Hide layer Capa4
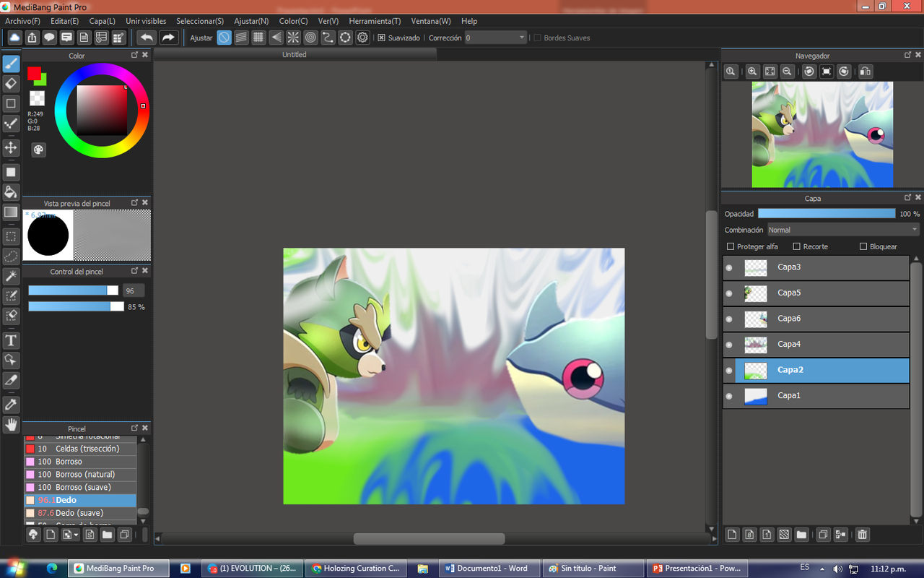Viewport: 924px width, 578px height. tap(729, 345)
